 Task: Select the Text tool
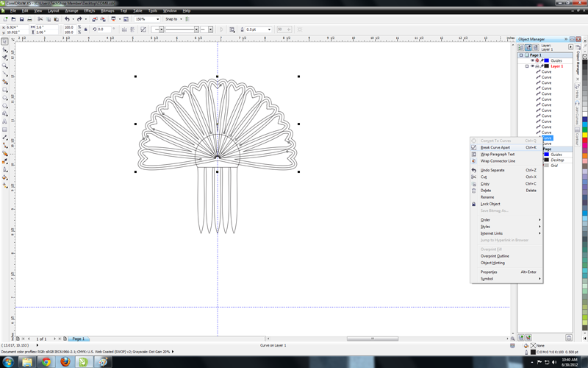[x=5, y=121]
